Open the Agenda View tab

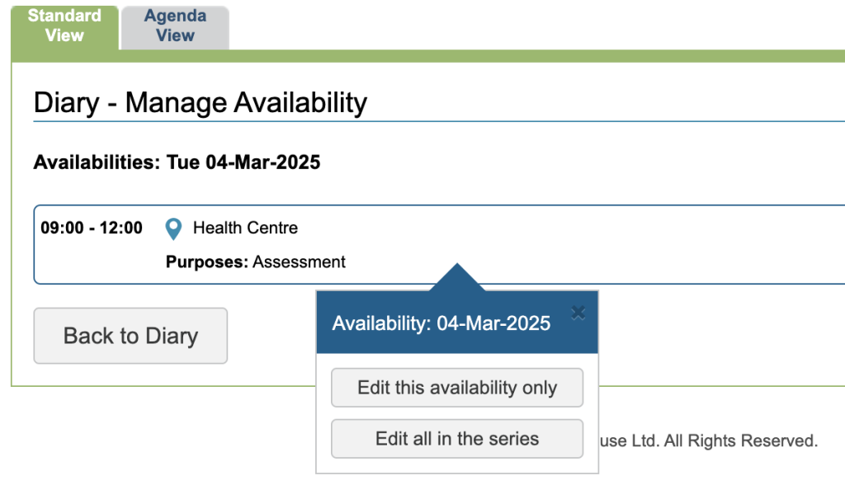[x=175, y=26]
